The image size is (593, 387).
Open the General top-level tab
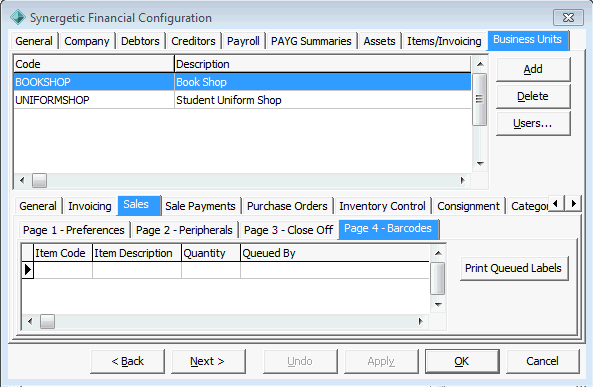click(34, 41)
